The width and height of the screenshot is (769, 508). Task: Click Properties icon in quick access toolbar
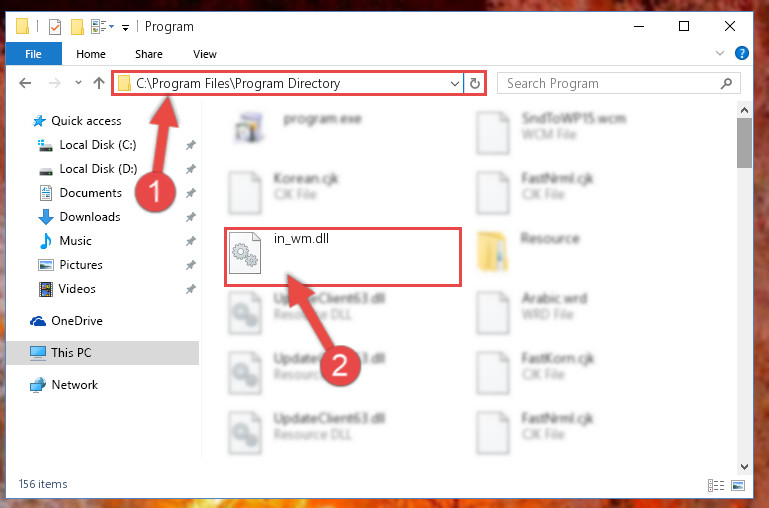click(x=55, y=26)
